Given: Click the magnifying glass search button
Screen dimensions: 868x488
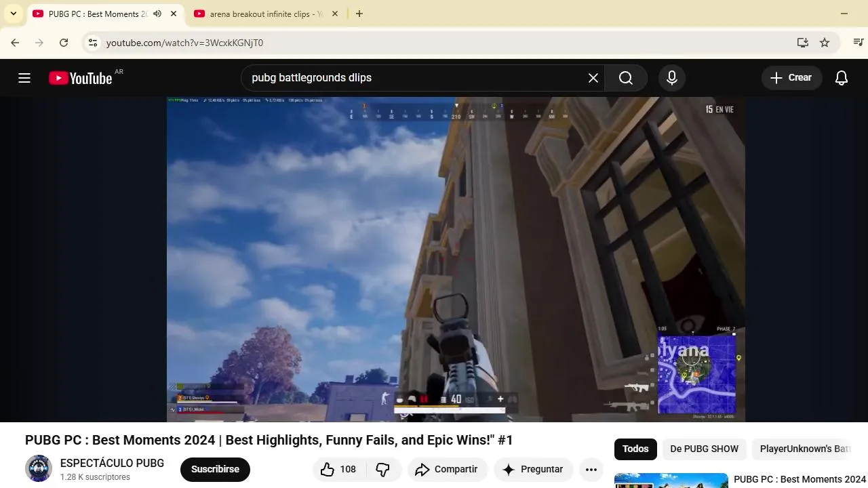Looking at the screenshot, I should 626,78.
